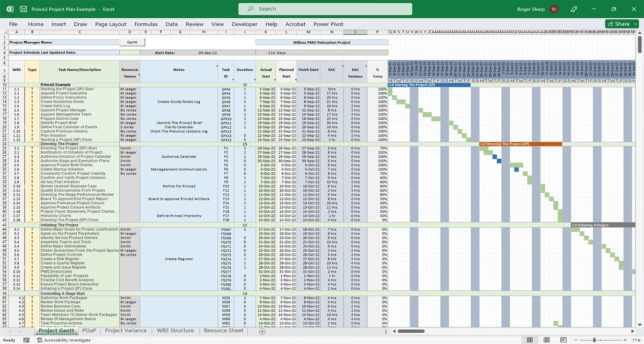Open the Power Pivot ribbon tab
Image resolution: width=644 pixels, height=344 pixels.
329,24
